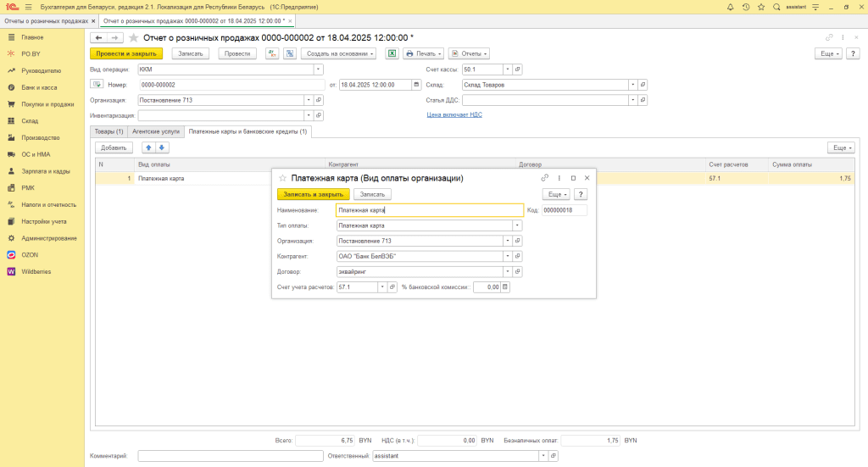The height and width of the screenshot is (467, 868).
Task: Open the Печать dropdown menu
Action: pos(424,53)
